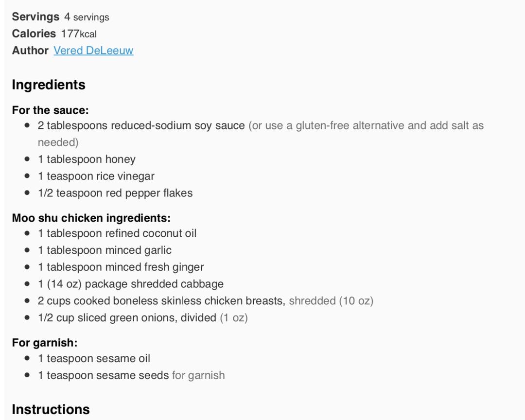Click the "For garnish:" subheading
This screenshot has height=420, width=525.
click(x=45, y=343)
